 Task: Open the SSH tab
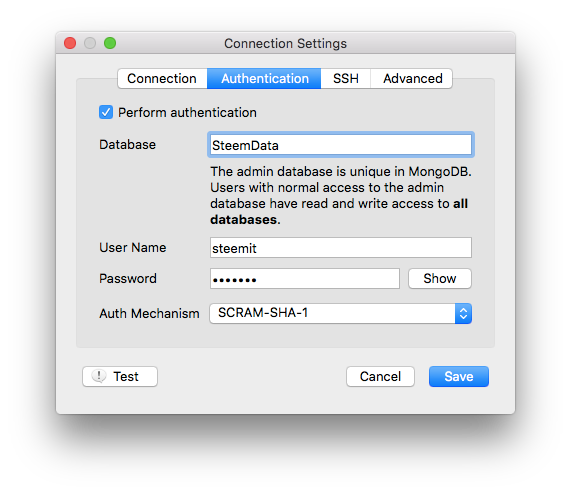346,78
